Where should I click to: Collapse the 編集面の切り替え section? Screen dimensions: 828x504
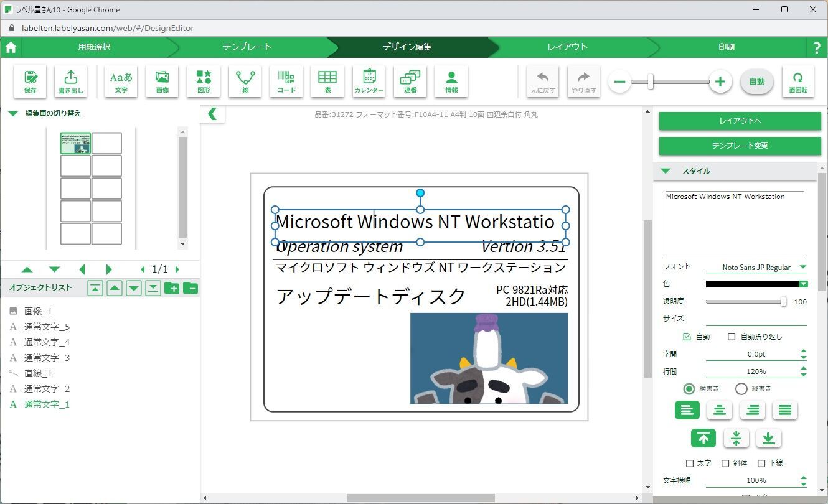coord(12,113)
